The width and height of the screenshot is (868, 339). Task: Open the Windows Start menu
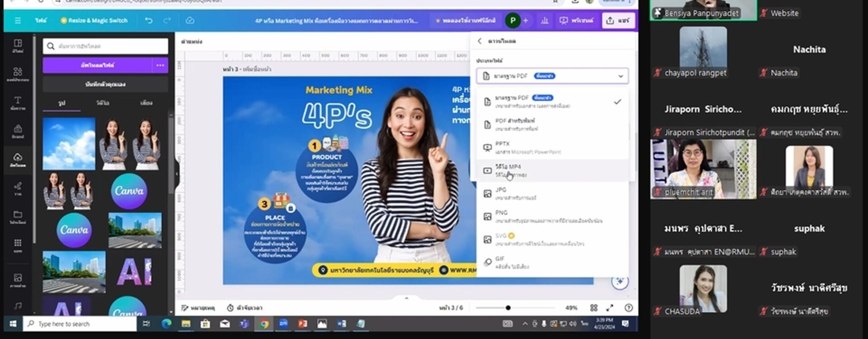pos(13,324)
